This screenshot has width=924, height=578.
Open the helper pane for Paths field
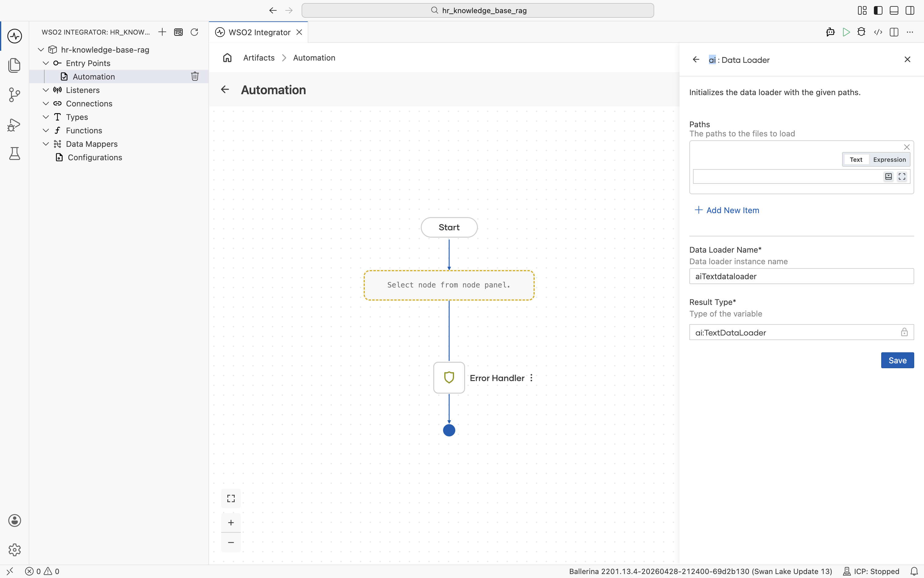pyautogui.click(x=889, y=177)
